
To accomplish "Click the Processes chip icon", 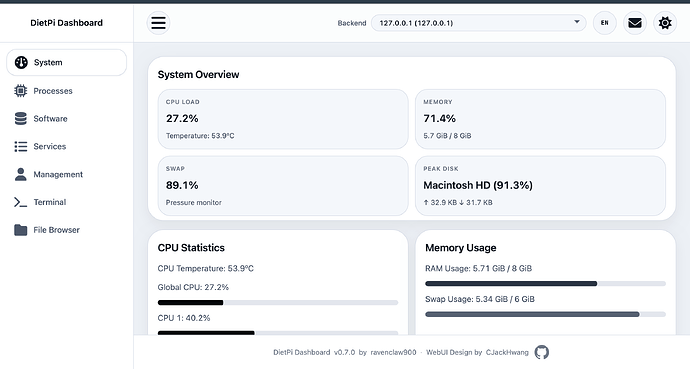I will tap(21, 91).
